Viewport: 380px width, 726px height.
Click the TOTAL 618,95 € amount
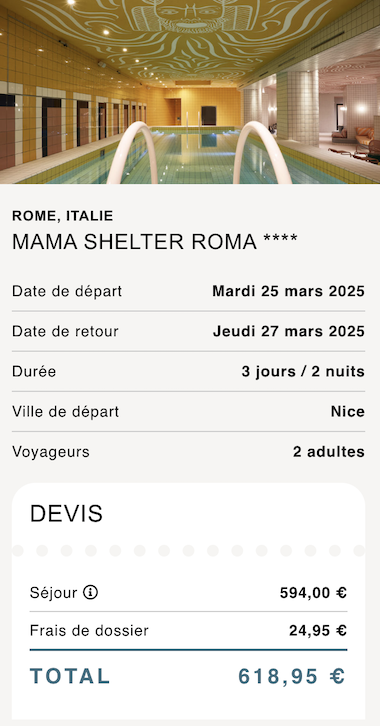coord(292,676)
